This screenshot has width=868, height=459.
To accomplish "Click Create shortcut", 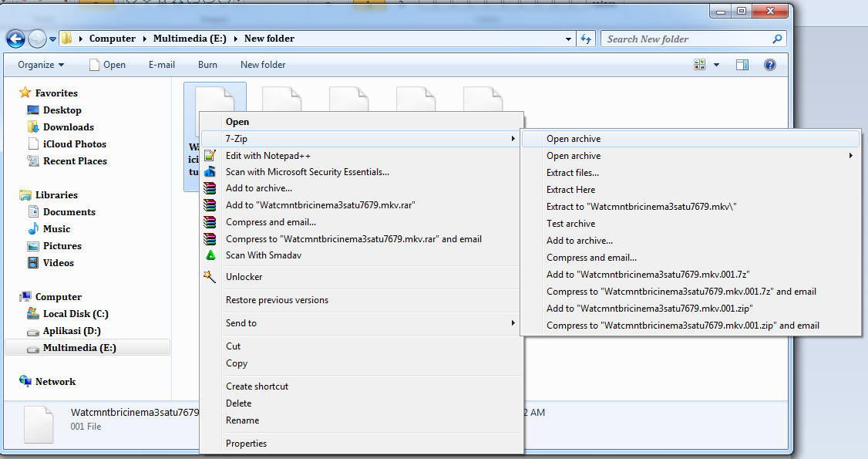I will [361, 386].
